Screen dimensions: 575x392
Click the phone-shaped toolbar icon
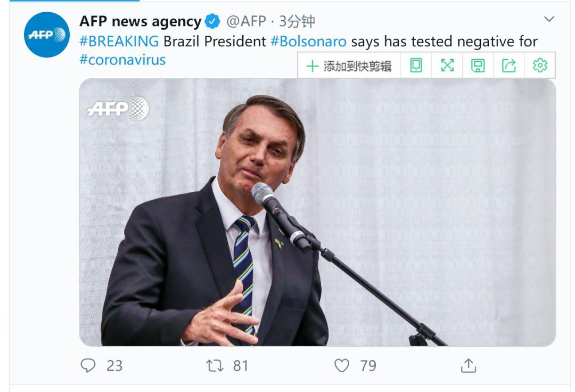(x=416, y=66)
